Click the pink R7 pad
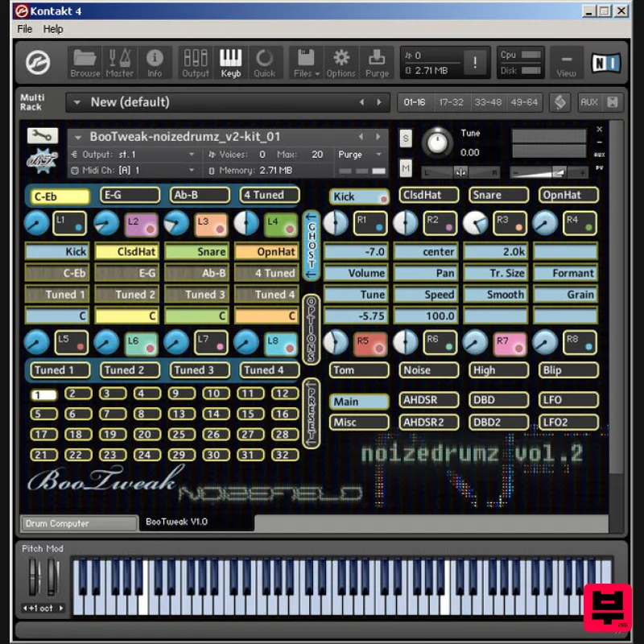This screenshot has height=644, width=644. point(510,343)
